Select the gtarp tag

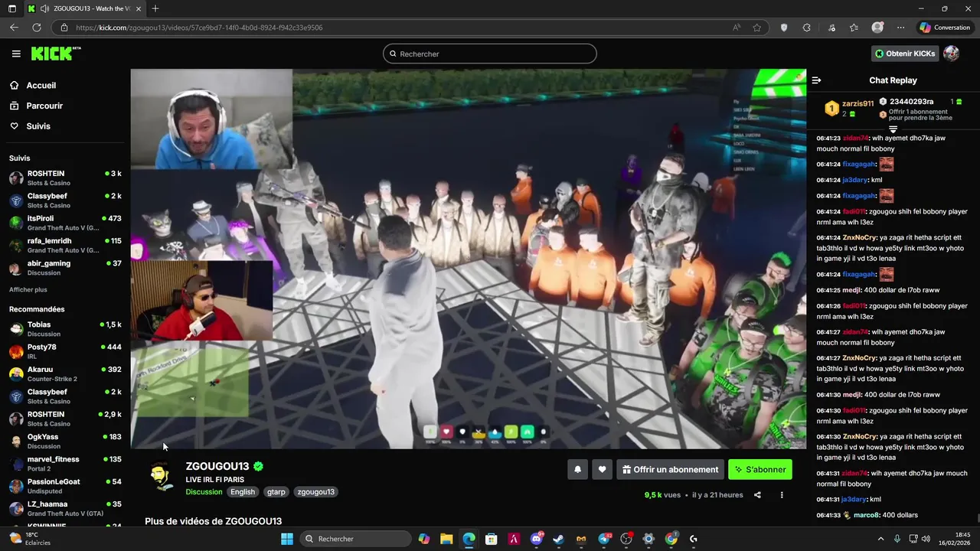tap(276, 492)
